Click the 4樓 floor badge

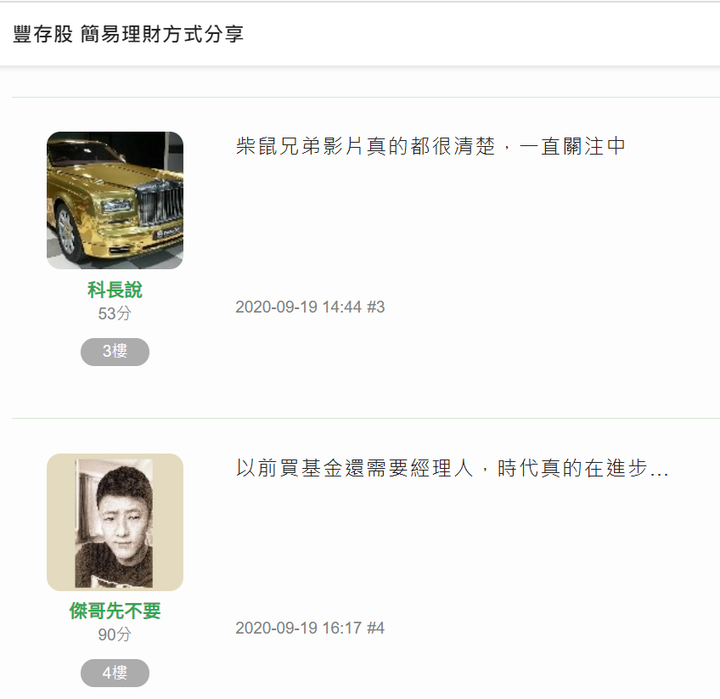pos(115,673)
